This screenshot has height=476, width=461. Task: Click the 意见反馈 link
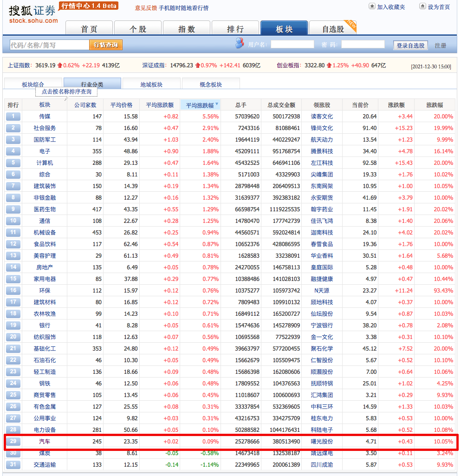(146, 8)
